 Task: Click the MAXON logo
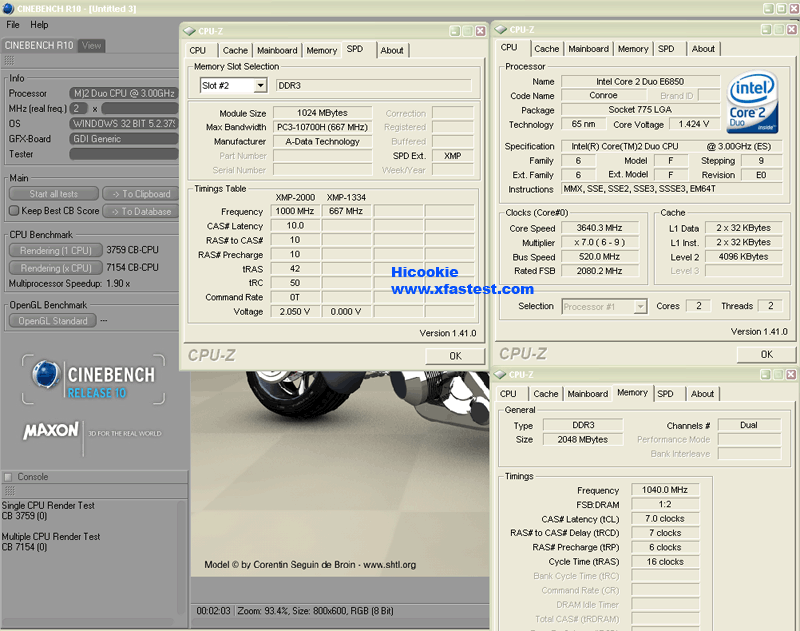(51, 431)
